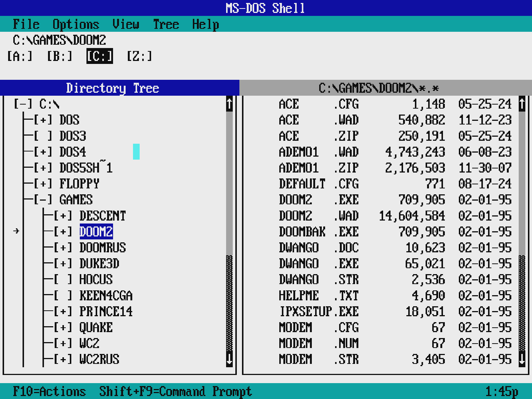Expand the DOOM2 directory branch
The height and width of the screenshot is (399, 532).
pyautogui.click(x=63, y=232)
